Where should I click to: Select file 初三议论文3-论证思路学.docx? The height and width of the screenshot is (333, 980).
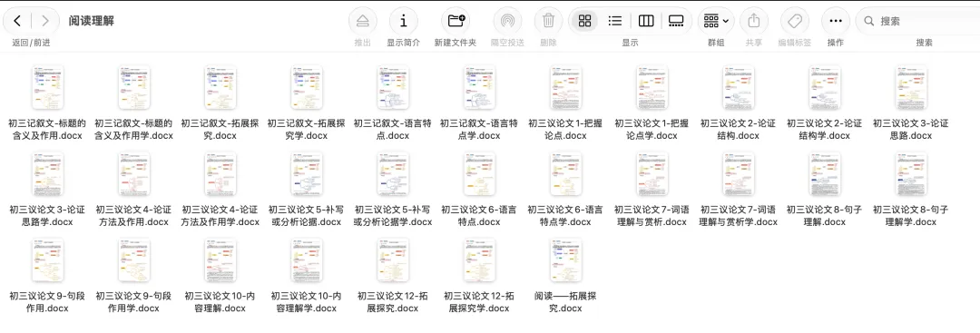pos(47,190)
